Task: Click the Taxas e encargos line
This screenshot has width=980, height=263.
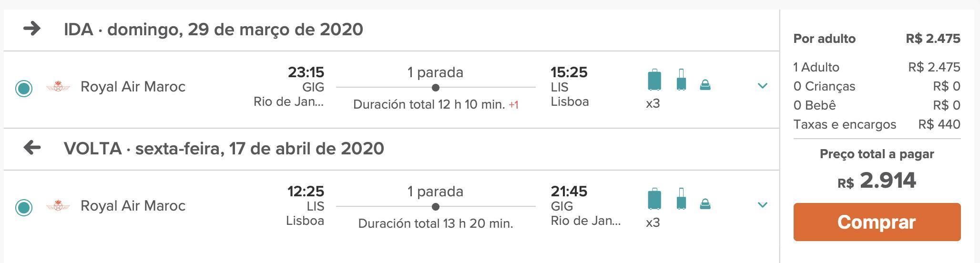Action: (x=877, y=124)
